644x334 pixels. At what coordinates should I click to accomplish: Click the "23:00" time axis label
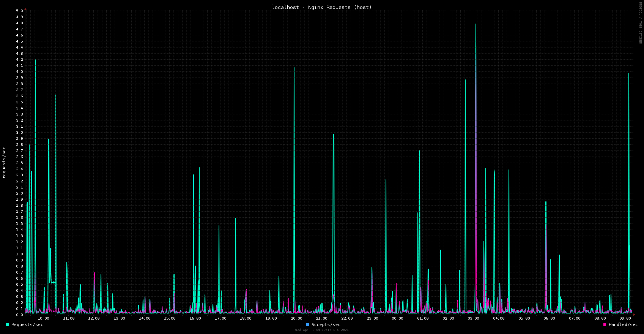(372, 318)
